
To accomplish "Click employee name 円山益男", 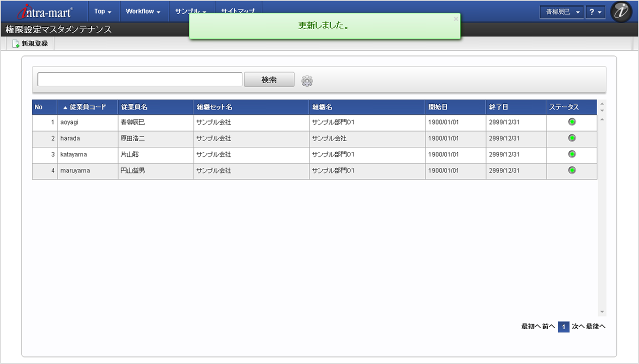I will click(x=133, y=171).
